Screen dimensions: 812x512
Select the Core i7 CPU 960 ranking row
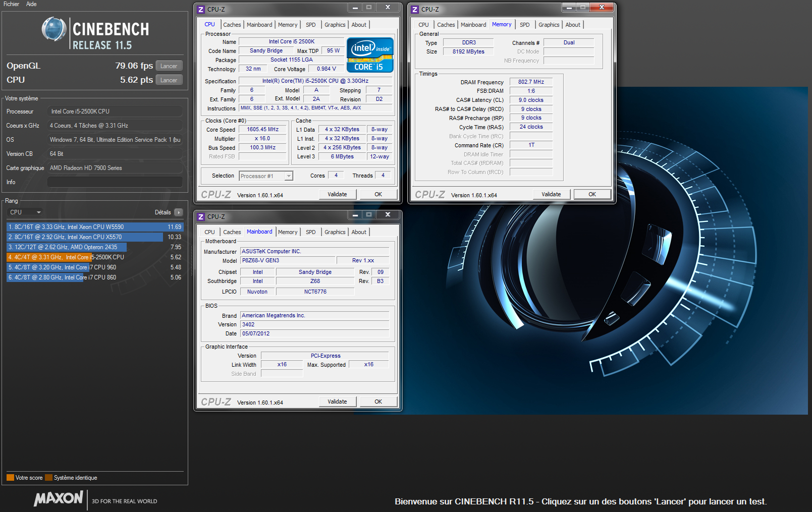(95, 267)
